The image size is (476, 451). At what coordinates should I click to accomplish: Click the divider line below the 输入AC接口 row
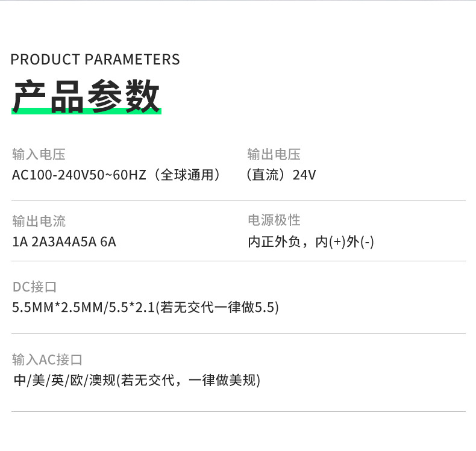239,411
